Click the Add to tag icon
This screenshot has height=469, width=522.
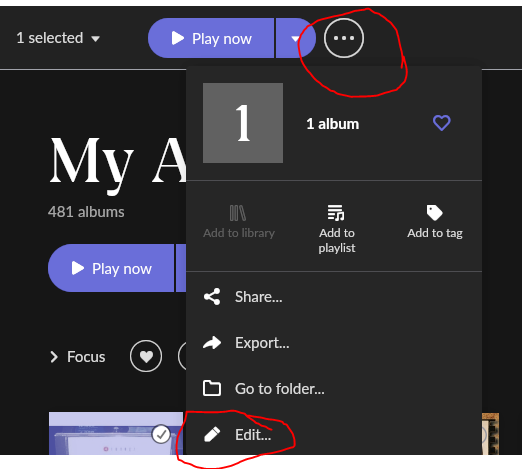(434, 213)
